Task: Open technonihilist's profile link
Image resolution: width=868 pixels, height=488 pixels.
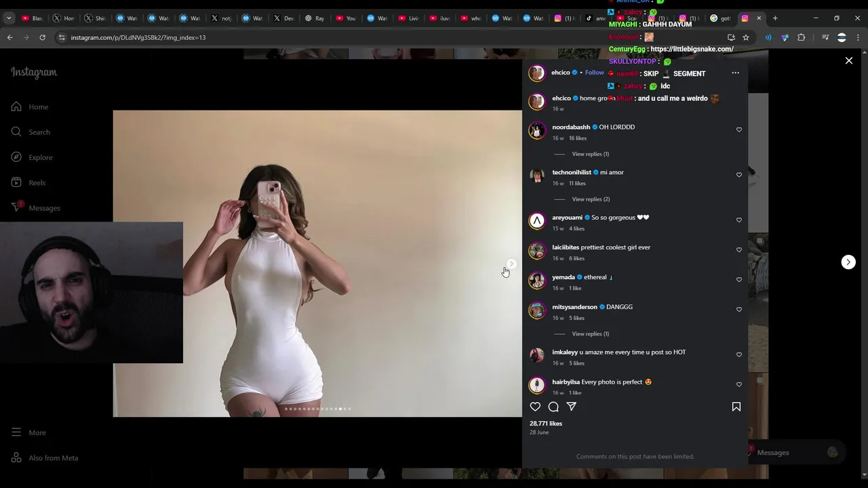Action: (x=572, y=172)
